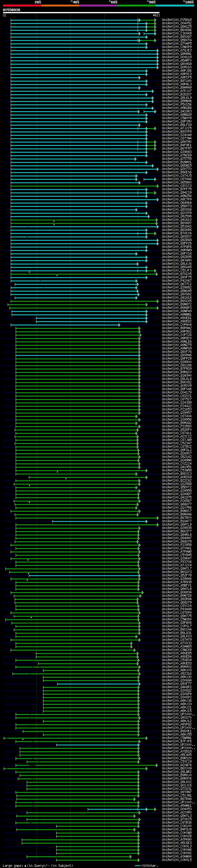Screen dimensions: 197x868
Task: Select hit UniRef100_Q8H6N1
Action: tap(177, 54)
